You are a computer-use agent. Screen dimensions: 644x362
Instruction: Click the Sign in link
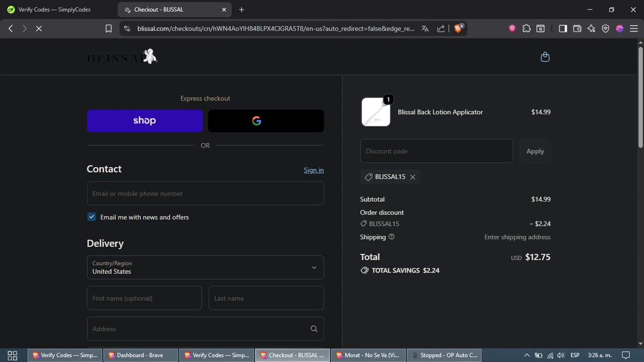pyautogui.click(x=314, y=170)
